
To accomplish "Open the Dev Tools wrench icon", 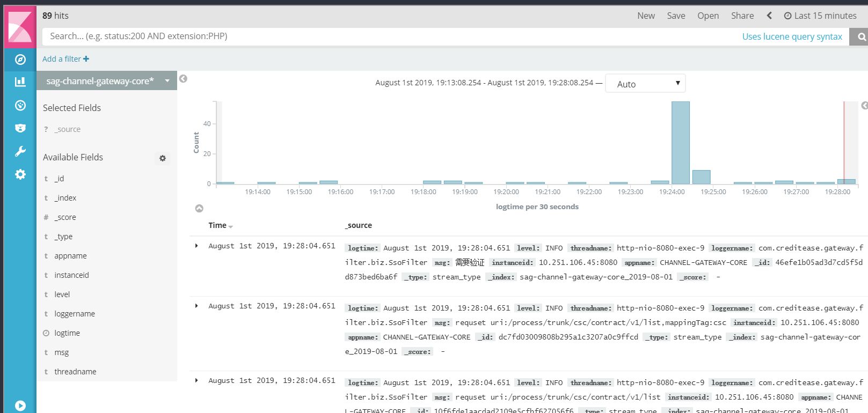I will pos(20,151).
